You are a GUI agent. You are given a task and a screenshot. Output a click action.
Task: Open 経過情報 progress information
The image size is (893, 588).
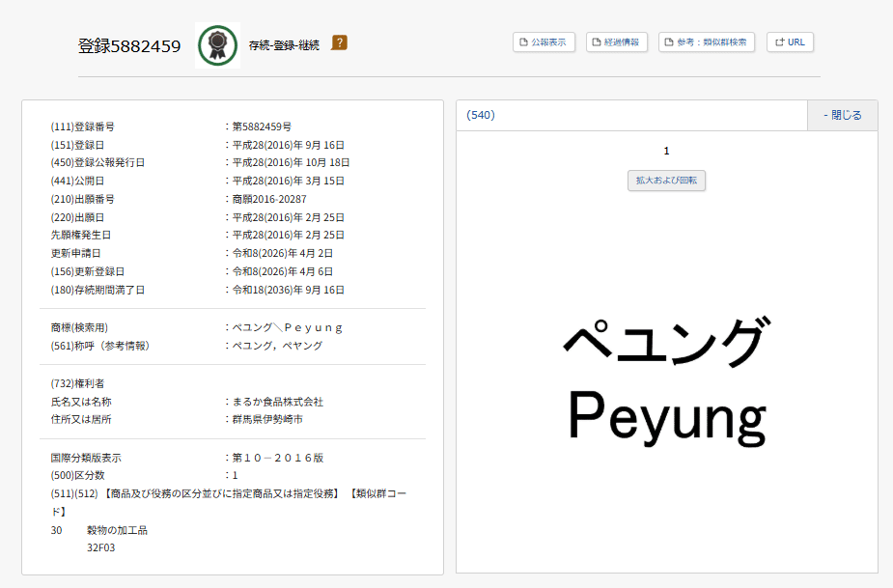(x=616, y=42)
